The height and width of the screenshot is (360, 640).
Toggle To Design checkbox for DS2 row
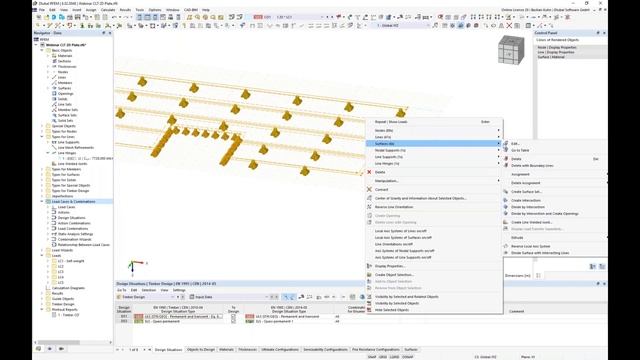(233, 321)
